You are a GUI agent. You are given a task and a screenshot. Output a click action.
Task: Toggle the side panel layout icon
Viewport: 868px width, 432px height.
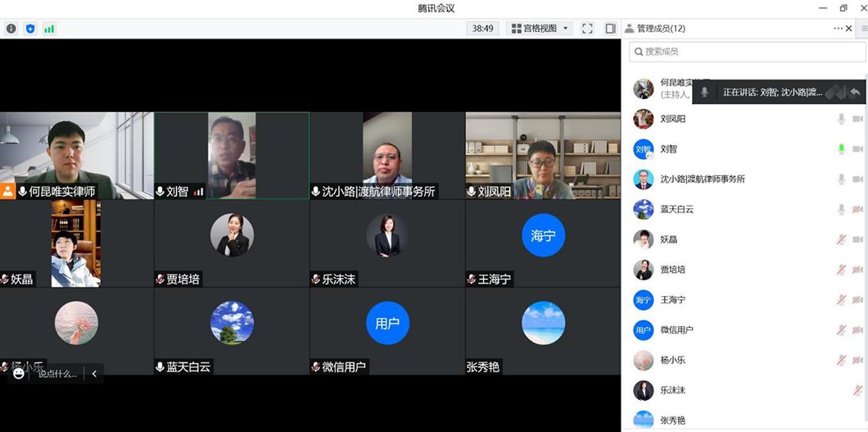point(610,28)
